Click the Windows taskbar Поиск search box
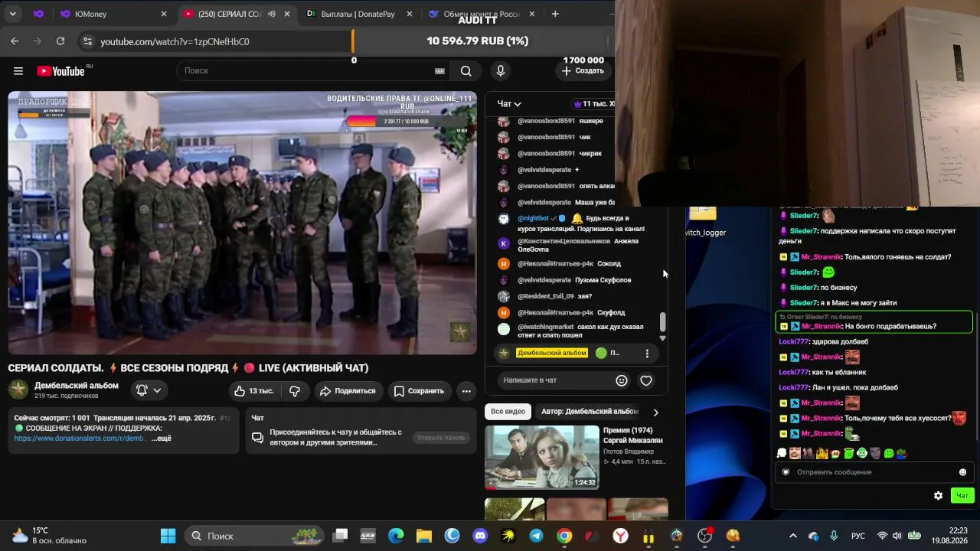 [x=256, y=536]
